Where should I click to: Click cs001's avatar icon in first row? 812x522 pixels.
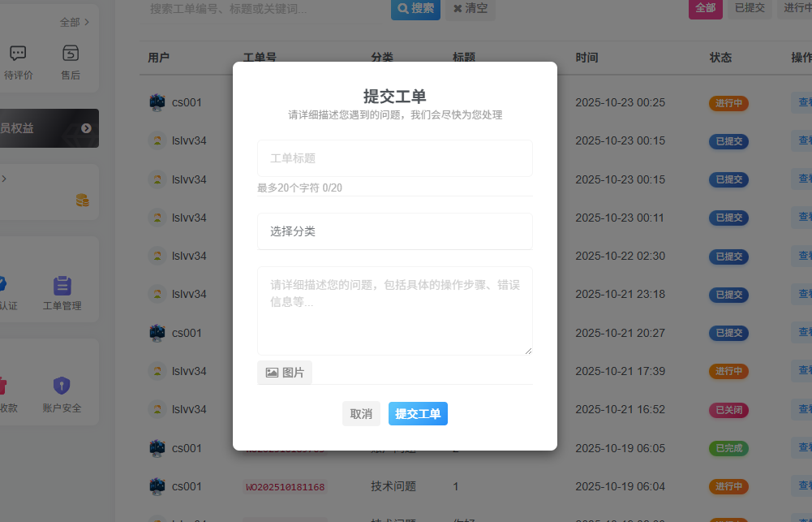pyautogui.click(x=157, y=102)
